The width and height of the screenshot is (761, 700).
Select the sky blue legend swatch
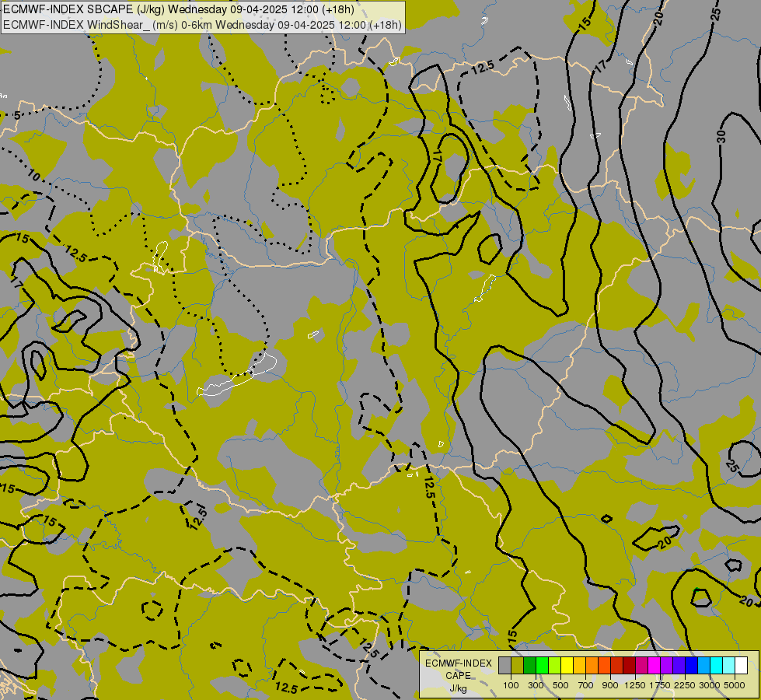[703, 665]
